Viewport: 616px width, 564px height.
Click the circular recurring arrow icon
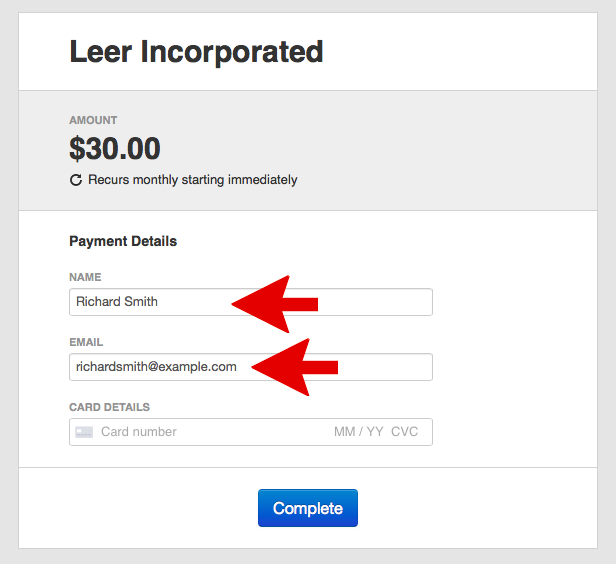(75, 180)
